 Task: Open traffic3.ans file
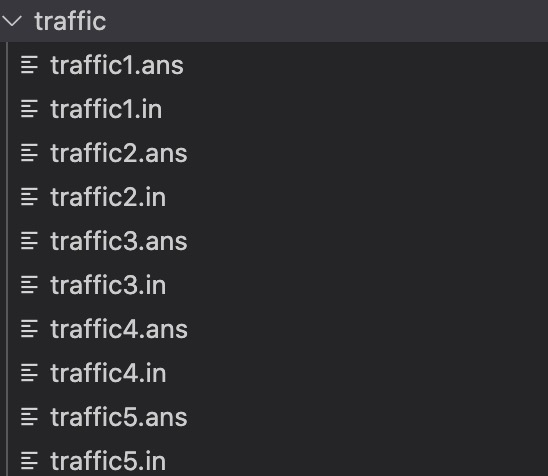(119, 241)
